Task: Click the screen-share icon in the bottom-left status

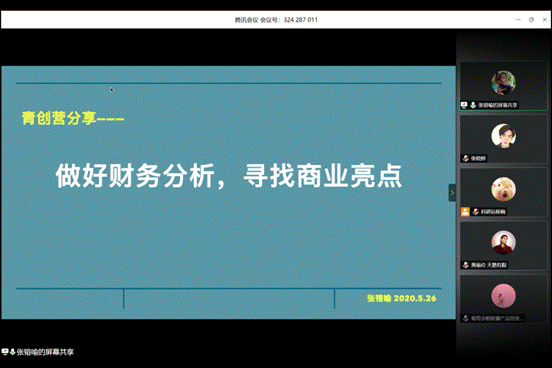Action: 5,351
